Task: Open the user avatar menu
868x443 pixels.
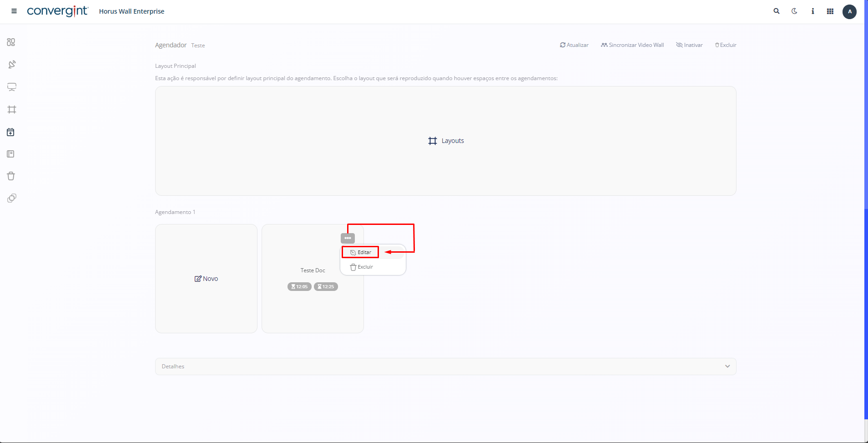Action: (849, 12)
